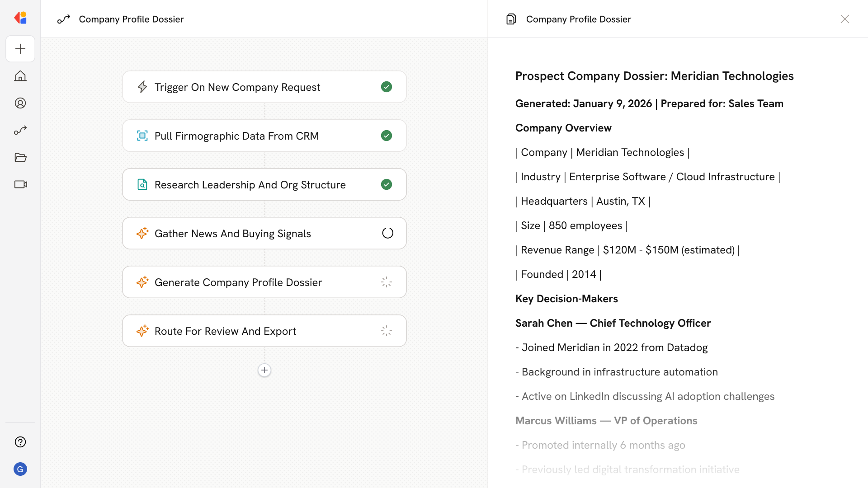Close the dossier preview panel
The image size is (868, 488).
pyautogui.click(x=845, y=19)
